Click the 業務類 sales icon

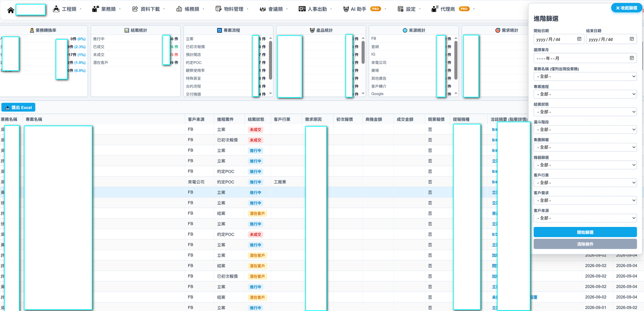pyautogui.click(x=95, y=9)
